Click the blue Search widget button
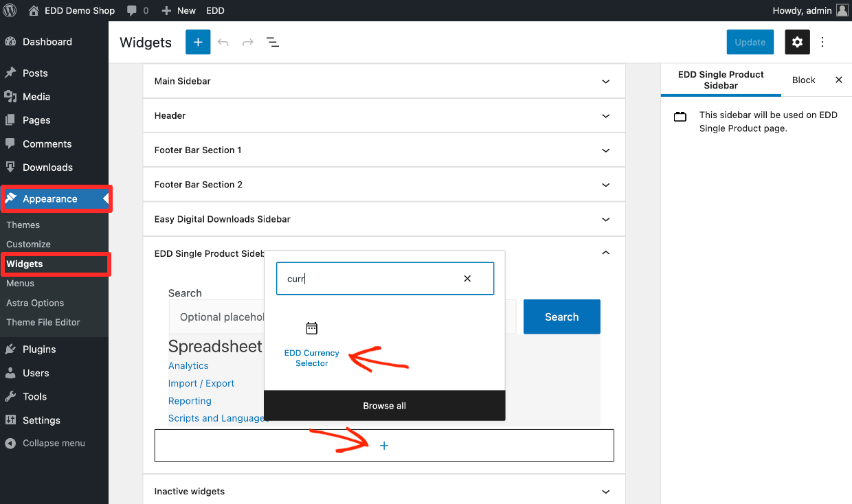852x504 pixels. coord(562,317)
